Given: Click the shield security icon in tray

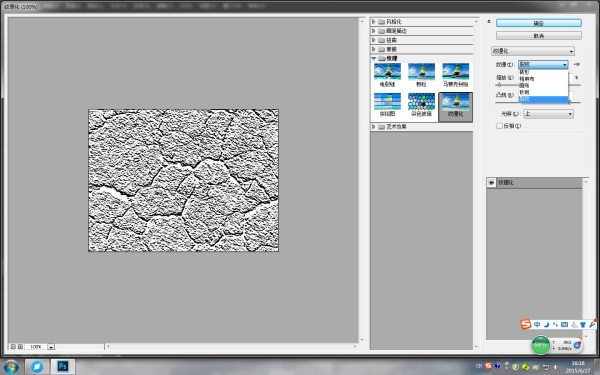Looking at the screenshot, I should point(515,367).
